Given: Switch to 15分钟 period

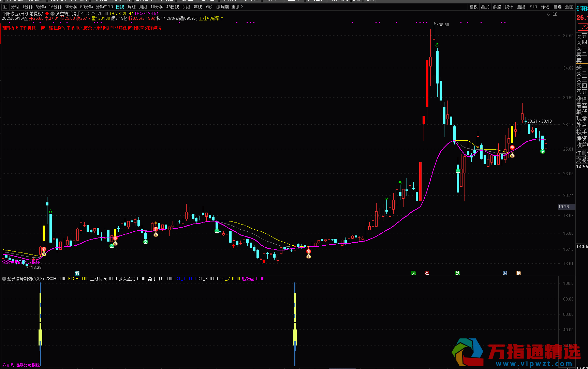Looking at the screenshot, I should coord(55,7).
